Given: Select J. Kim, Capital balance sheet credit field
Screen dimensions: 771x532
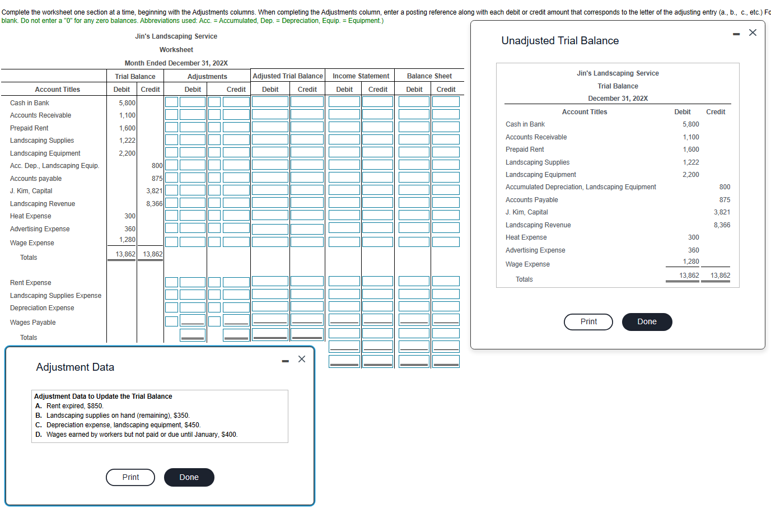Looking at the screenshot, I should pos(446,190).
